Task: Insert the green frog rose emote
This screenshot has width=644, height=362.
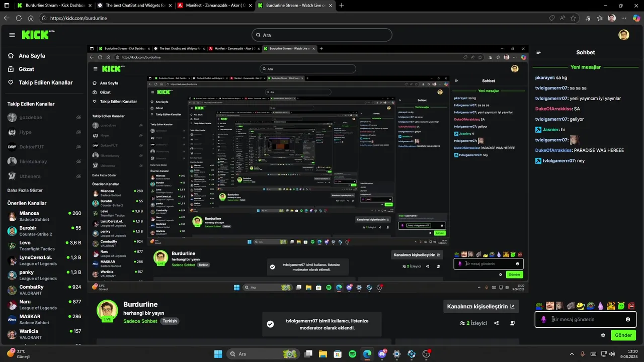Action: tap(539, 306)
